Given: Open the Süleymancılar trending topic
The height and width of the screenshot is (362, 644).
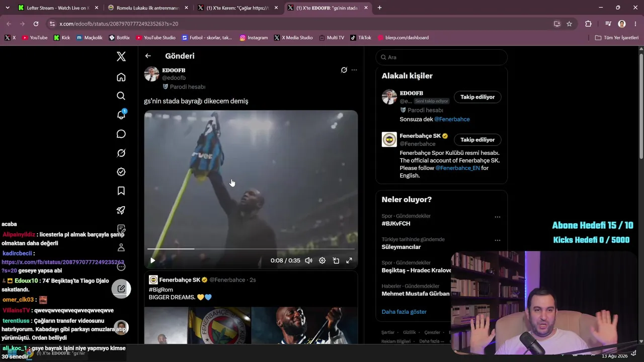Looking at the screenshot, I should 401,247.
